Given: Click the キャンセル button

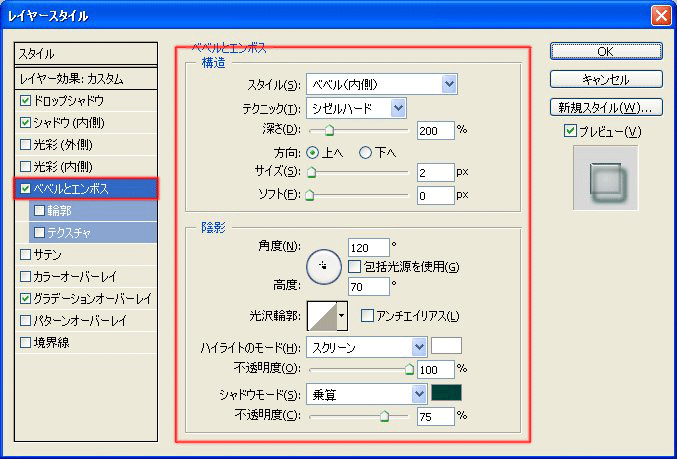Looking at the screenshot, I should (606, 79).
